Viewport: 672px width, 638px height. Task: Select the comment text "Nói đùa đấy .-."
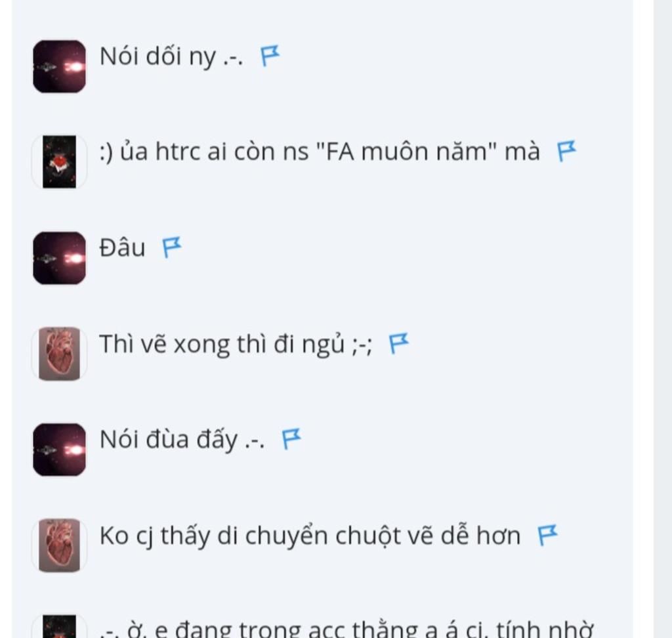[x=182, y=440]
